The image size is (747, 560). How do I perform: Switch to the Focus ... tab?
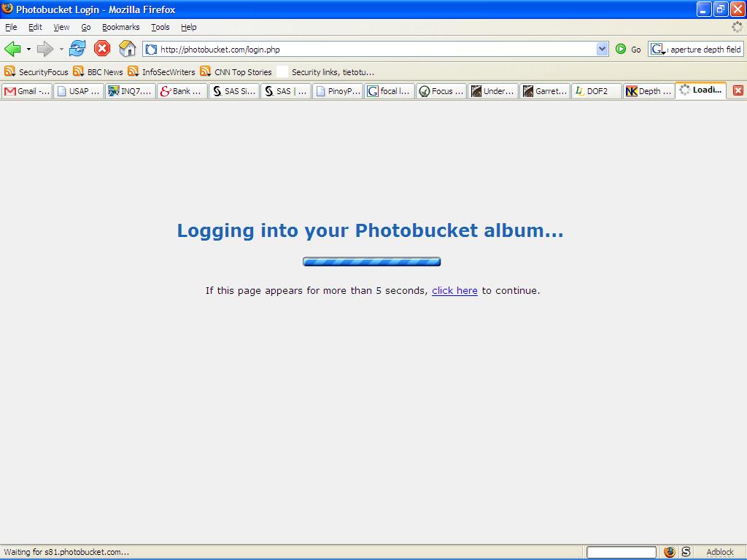point(441,91)
